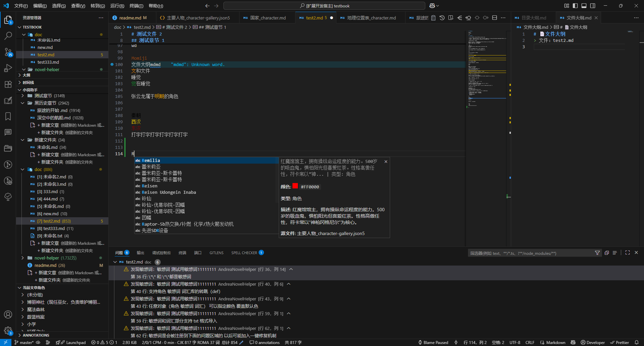Expand the 大纲 section
The image size is (644, 346).
pyautogui.click(x=62, y=75)
